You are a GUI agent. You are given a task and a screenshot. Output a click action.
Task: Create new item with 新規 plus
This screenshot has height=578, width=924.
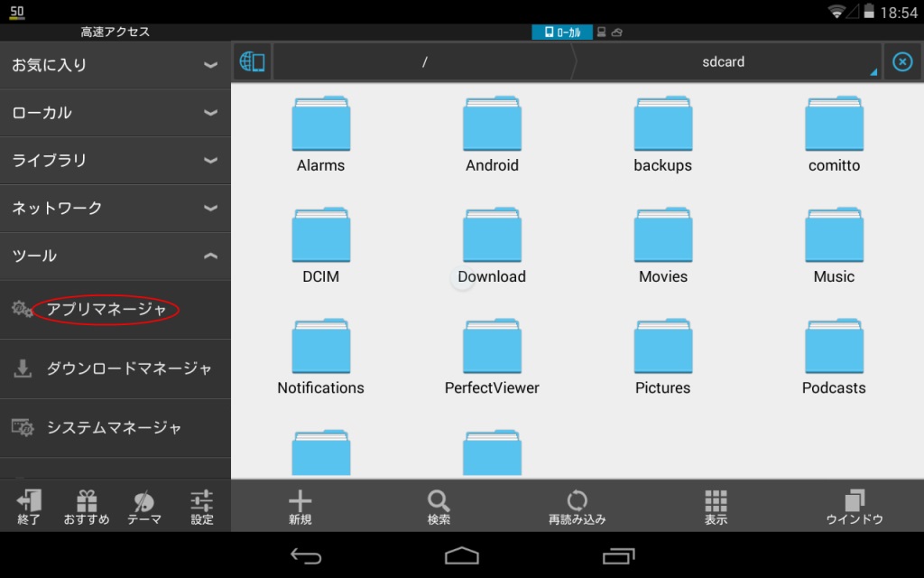[300, 507]
